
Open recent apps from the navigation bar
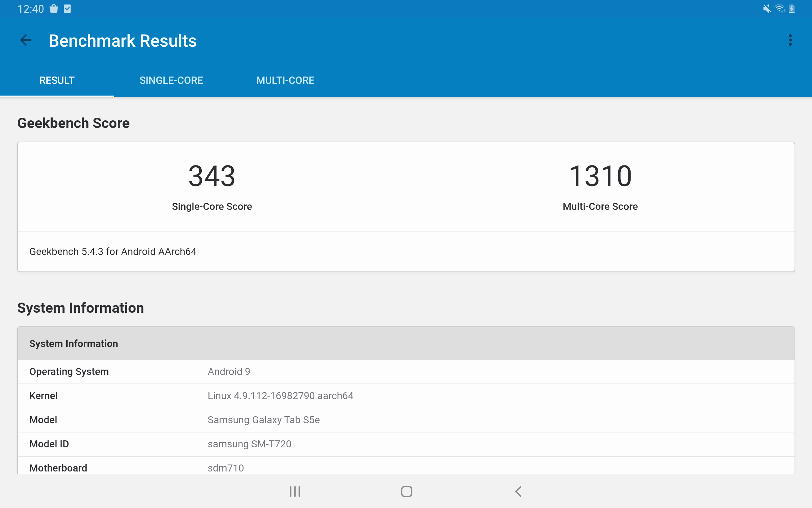[295, 491]
